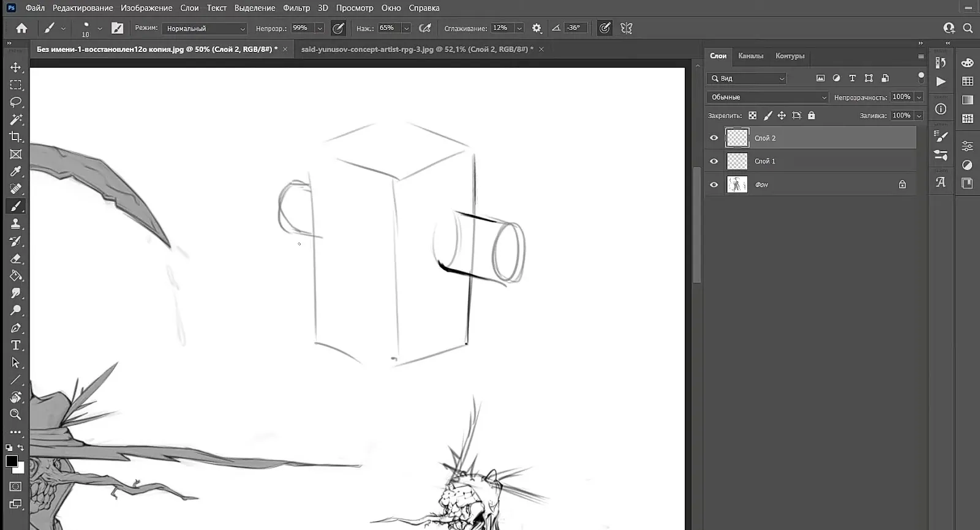Viewport: 980px width, 530px height.
Task: Open brush smoothing options gear
Action: pyautogui.click(x=537, y=28)
